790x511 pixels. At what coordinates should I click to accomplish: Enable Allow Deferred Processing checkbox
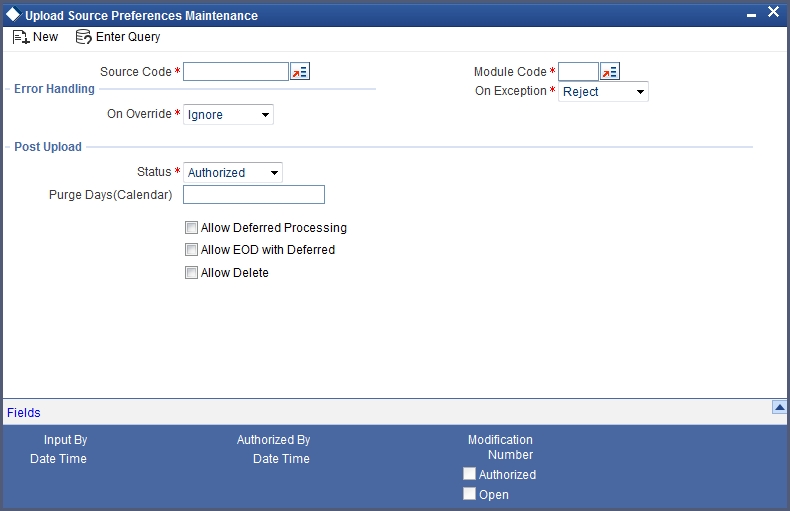point(191,228)
